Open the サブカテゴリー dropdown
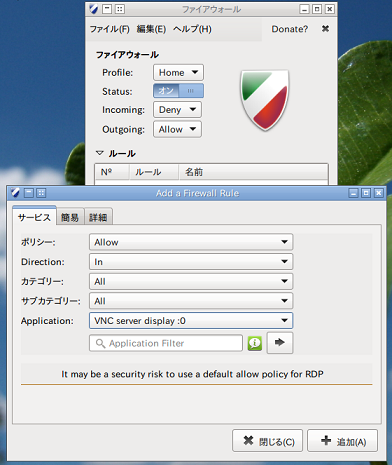 click(x=191, y=301)
